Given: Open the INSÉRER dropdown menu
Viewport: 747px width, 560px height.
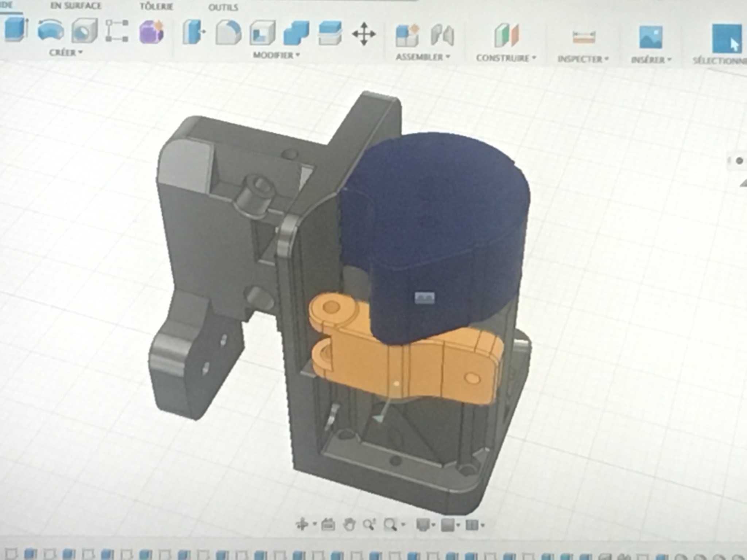Looking at the screenshot, I should 651,60.
